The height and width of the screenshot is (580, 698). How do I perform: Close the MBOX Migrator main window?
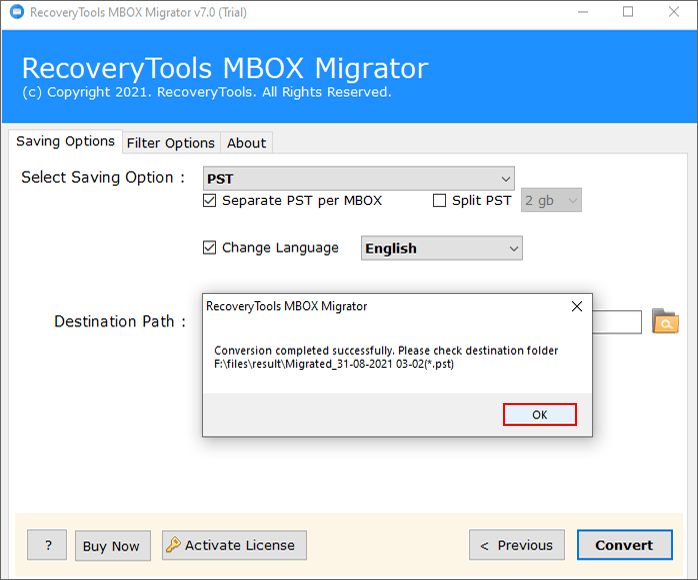pos(674,12)
